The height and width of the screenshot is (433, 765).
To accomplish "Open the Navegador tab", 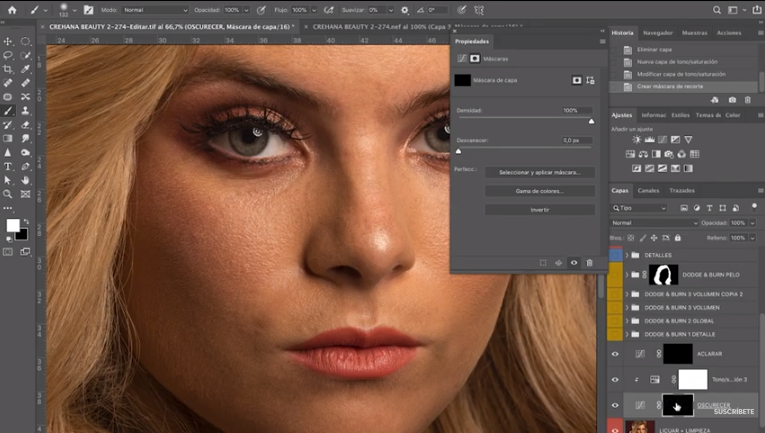I will click(657, 33).
